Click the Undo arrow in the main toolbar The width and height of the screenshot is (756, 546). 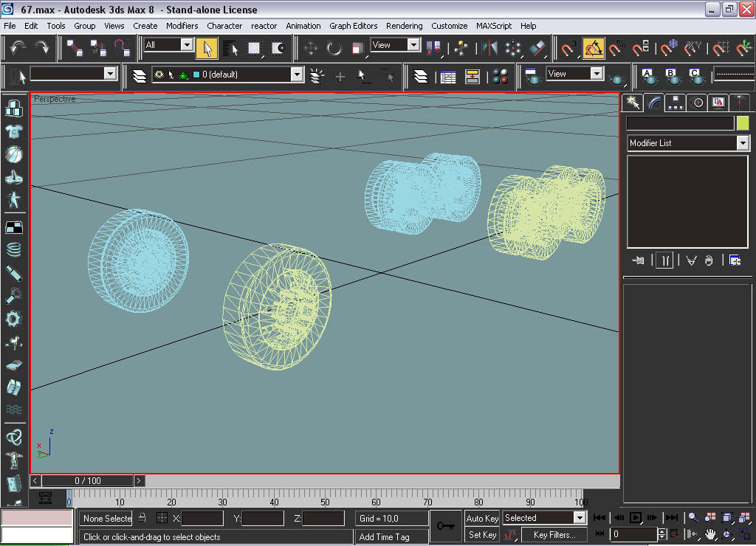coord(18,48)
